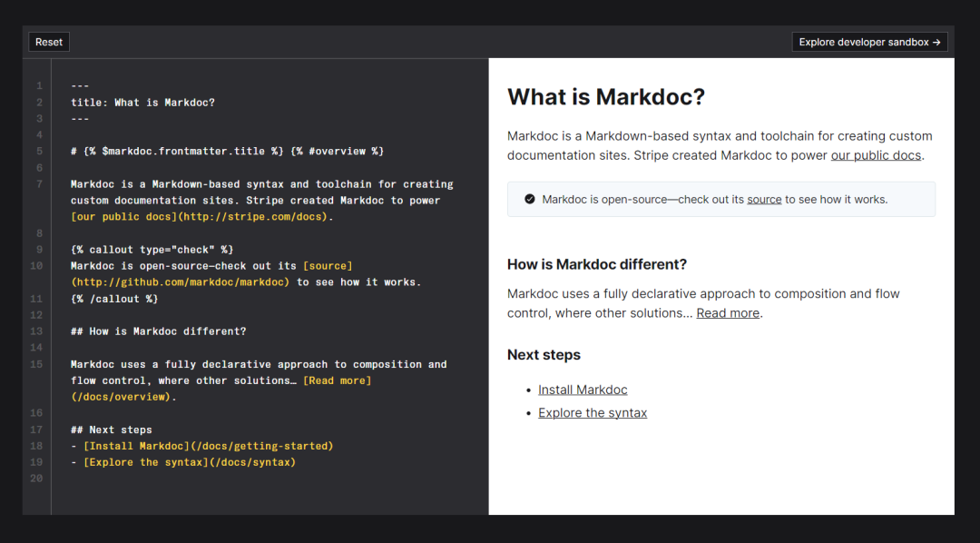Click the Reset button
980x543 pixels.
(x=49, y=42)
